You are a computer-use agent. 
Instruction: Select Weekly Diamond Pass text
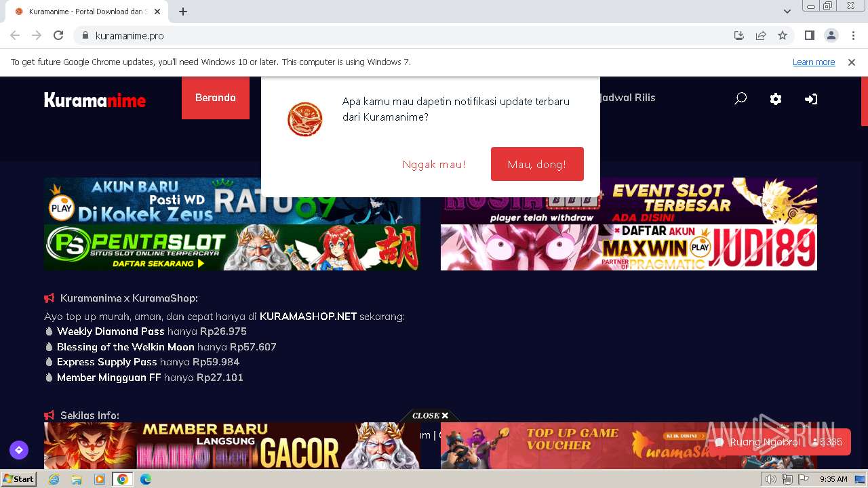(x=111, y=331)
